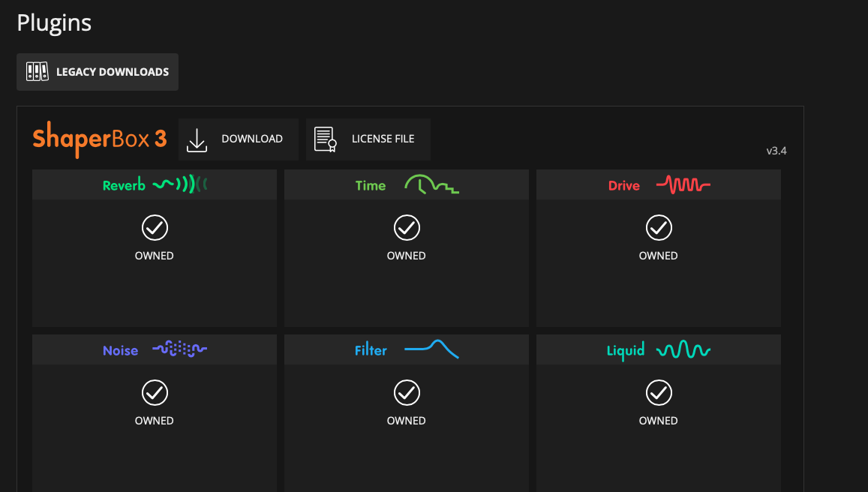Click the Liquid owned checkmark
868x492 pixels.
659,392
